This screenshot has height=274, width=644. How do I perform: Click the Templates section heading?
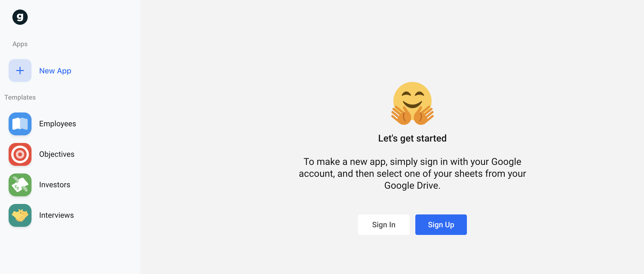pyautogui.click(x=20, y=97)
